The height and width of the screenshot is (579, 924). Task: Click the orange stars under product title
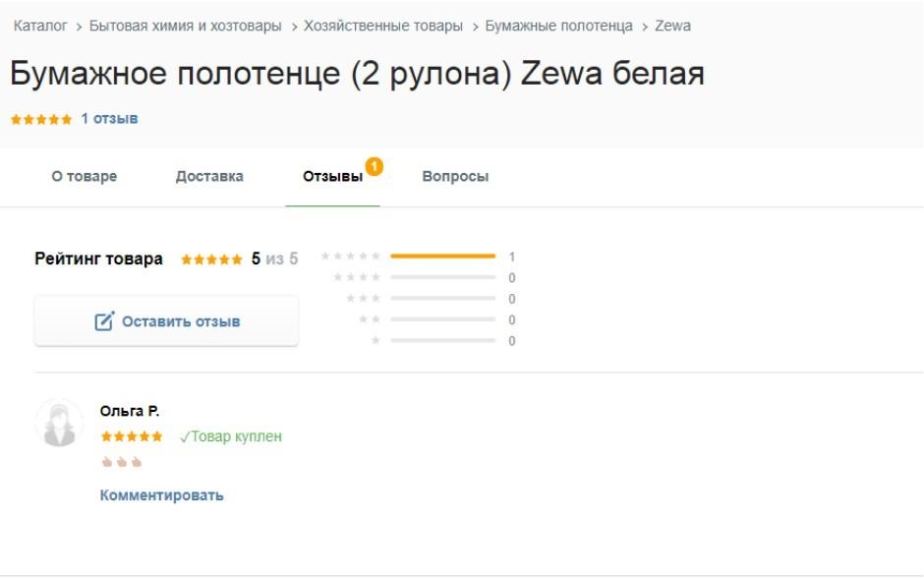pos(41,119)
